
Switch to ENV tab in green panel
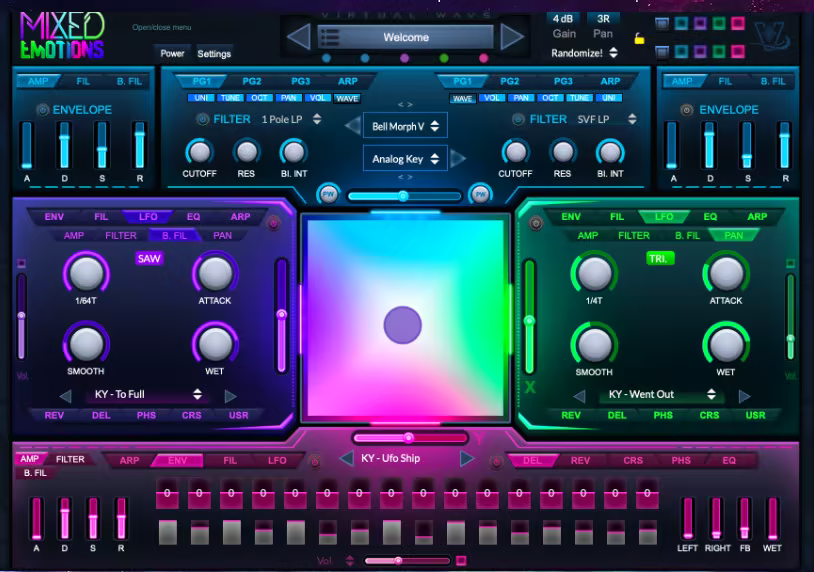[571, 216]
